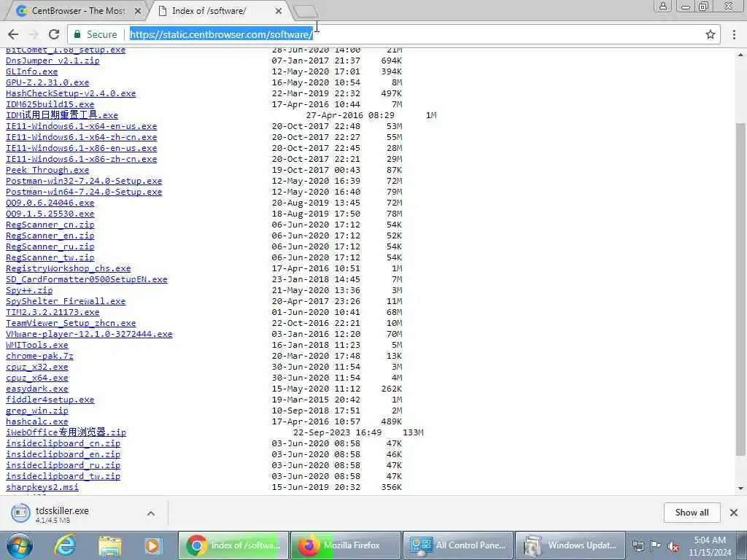This screenshot has height=560, width=747.
Task: Download RegistryWorkshop_chs.exe
Action: tap(68, 268)
